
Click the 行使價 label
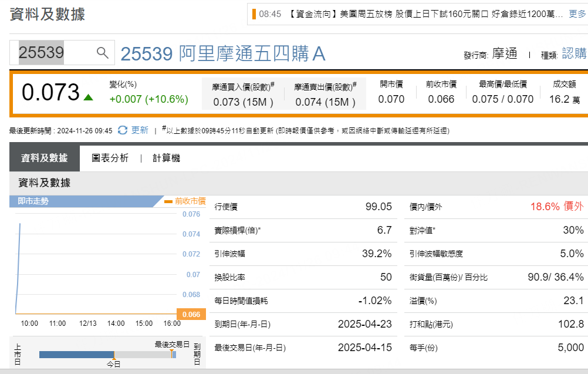pos(226,207)
